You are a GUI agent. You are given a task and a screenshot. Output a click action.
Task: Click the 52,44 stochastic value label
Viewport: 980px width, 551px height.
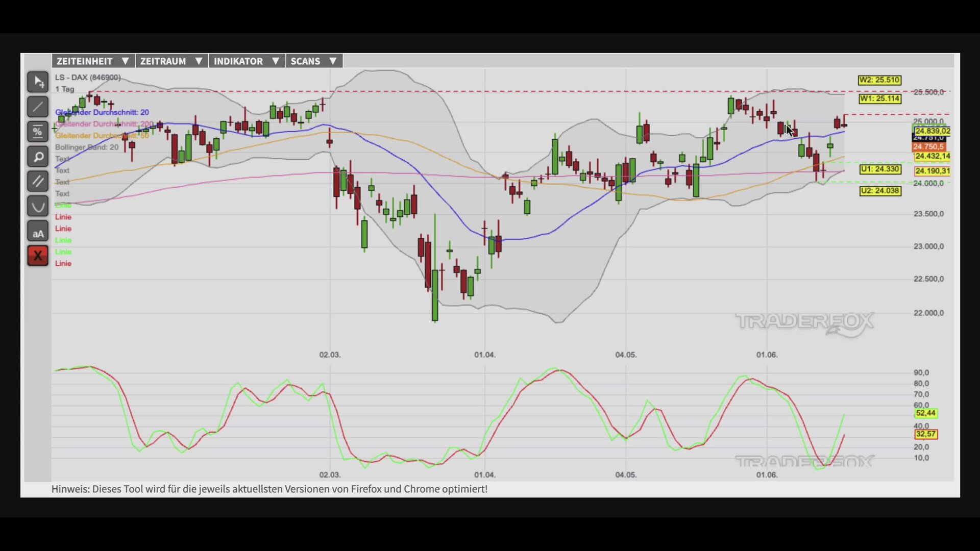(x=926, y=413)
